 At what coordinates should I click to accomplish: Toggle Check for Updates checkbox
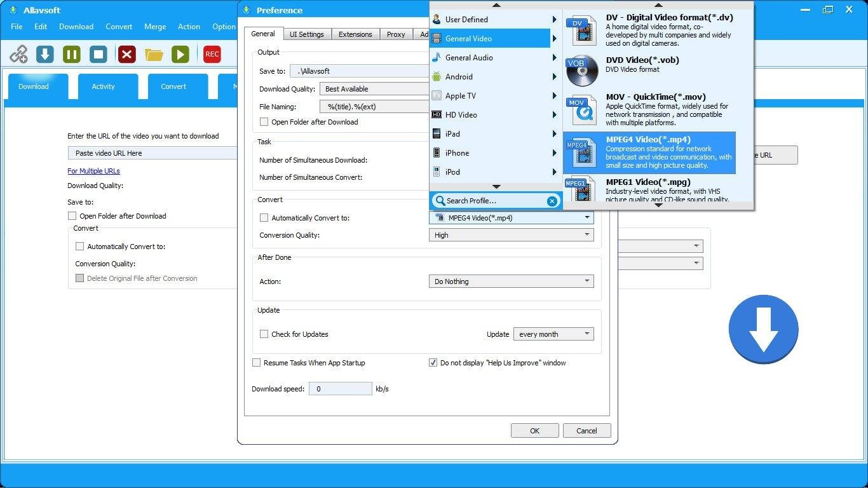click(264, 334)
